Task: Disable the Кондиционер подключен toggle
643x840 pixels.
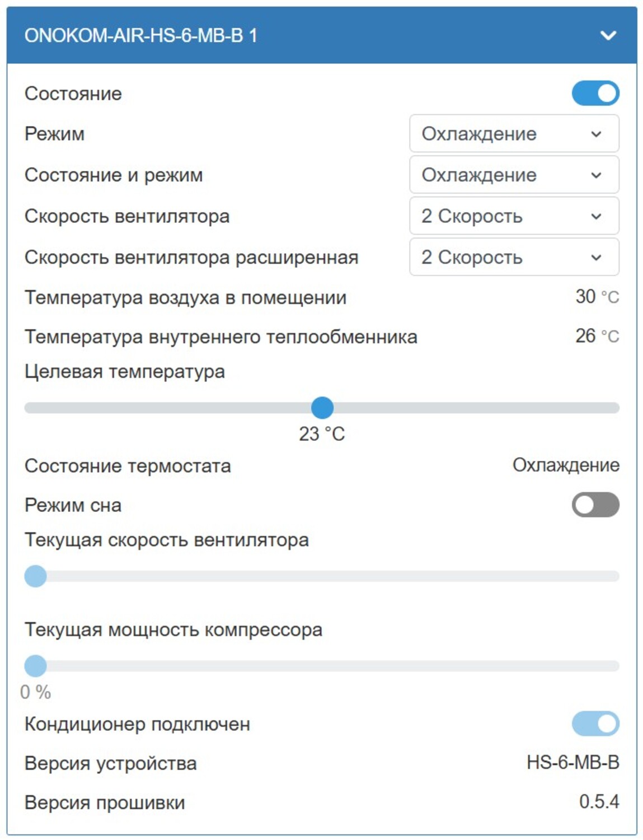Action: [595, 725]
